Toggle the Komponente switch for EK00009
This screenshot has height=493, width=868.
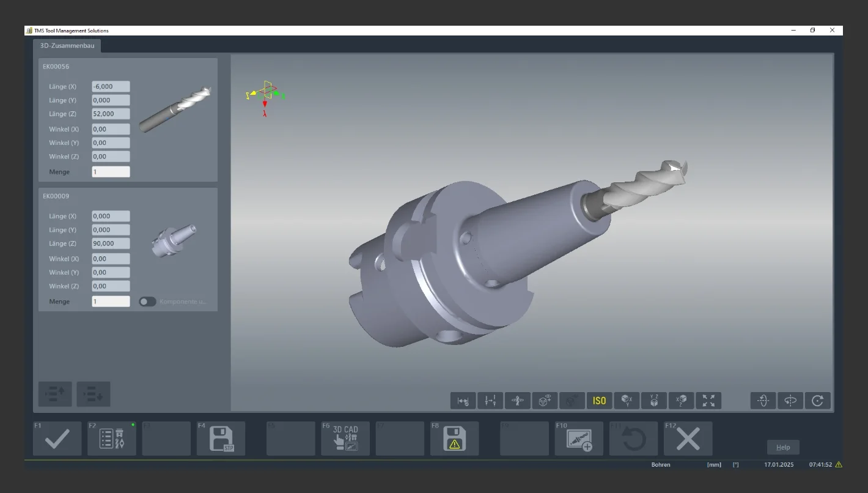147,302
